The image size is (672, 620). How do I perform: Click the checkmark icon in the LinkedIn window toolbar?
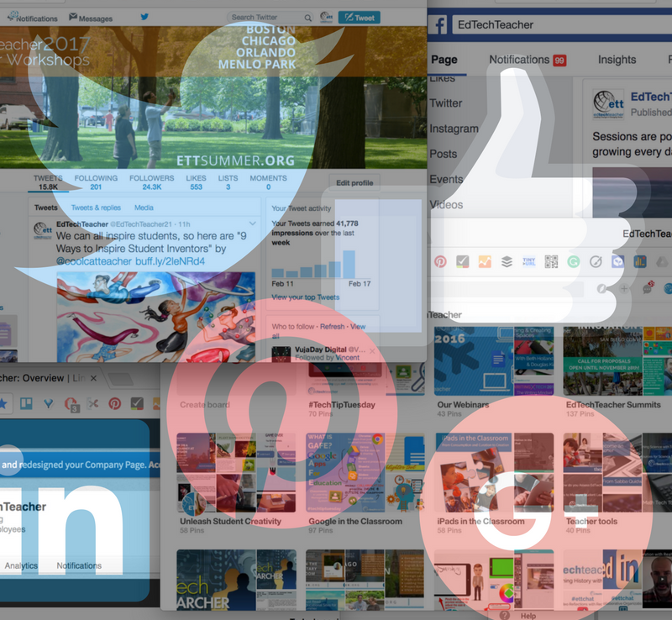click(137, 403)
